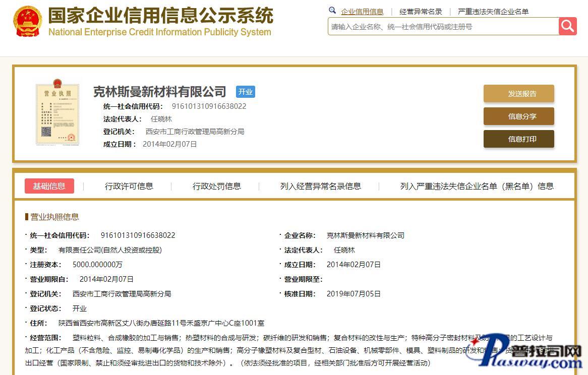
Task: Click the company title 克林斯曼新材料有限公司
Action: tap(160, 92)
